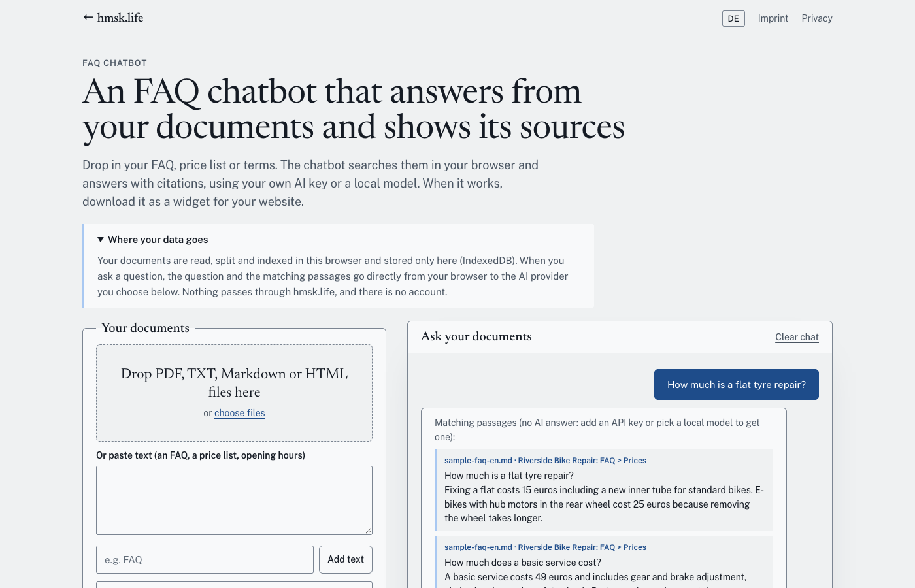The height and width of the screenshot is (588, 915).
Task: Click the 'Drop in your FAQ, price list' intro paragraph
Action: point(310,184)
